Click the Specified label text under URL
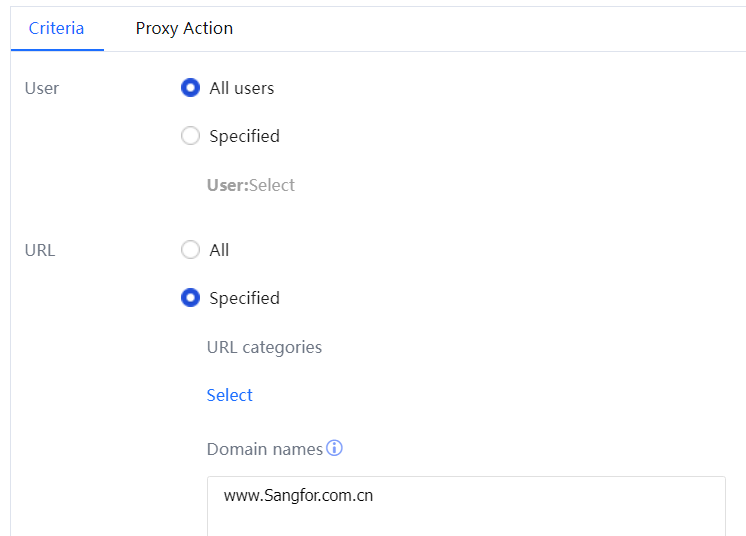 point(244,298)
